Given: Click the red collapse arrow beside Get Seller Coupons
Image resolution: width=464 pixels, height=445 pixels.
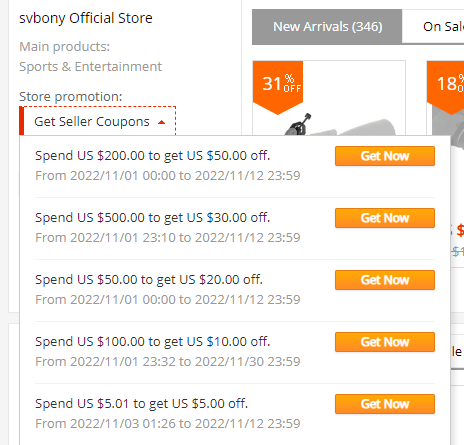Looking at the screenshot, I should [x=162, y=122].
